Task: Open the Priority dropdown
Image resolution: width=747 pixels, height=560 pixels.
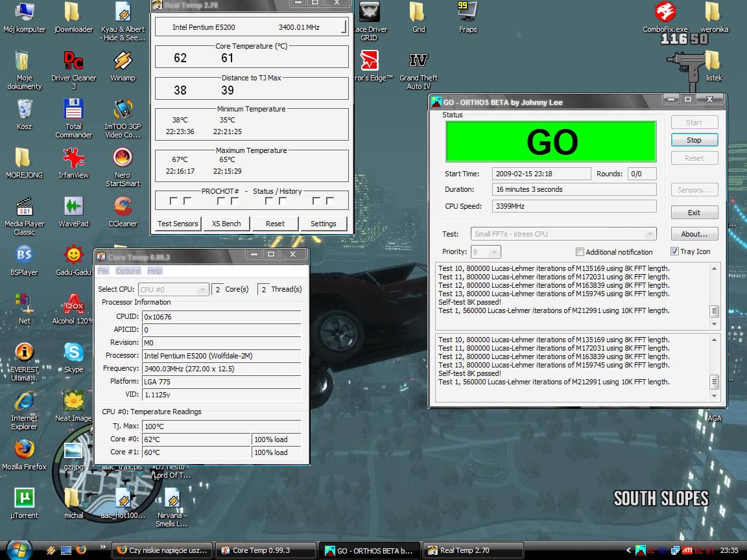Action: pos(485,251)
